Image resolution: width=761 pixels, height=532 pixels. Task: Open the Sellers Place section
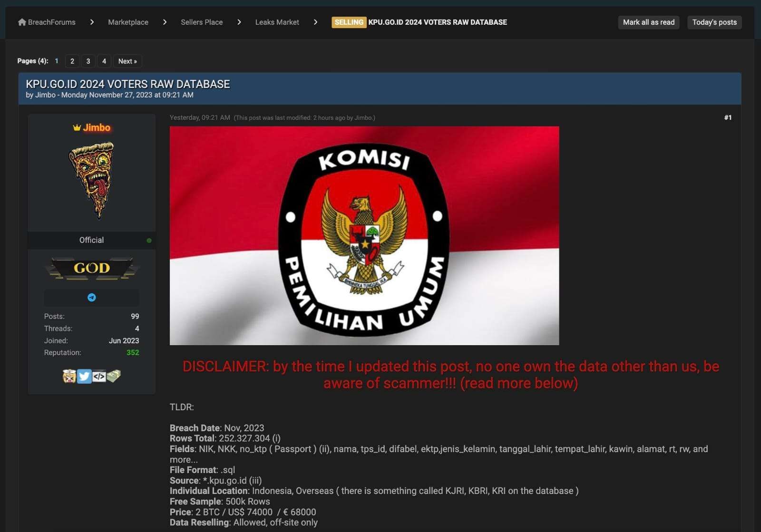[x=201, y=22]
